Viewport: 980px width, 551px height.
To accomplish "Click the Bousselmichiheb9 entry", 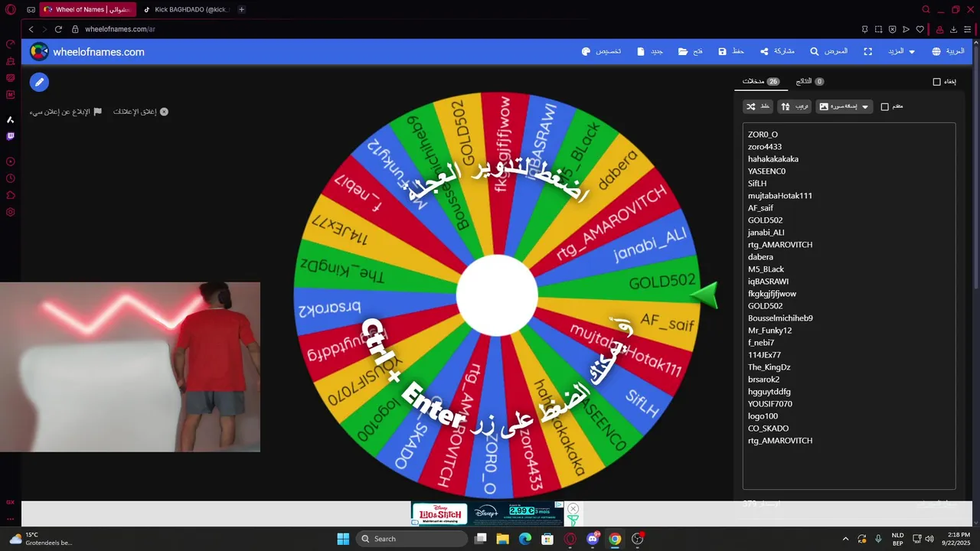I will [x=780, y=318].
